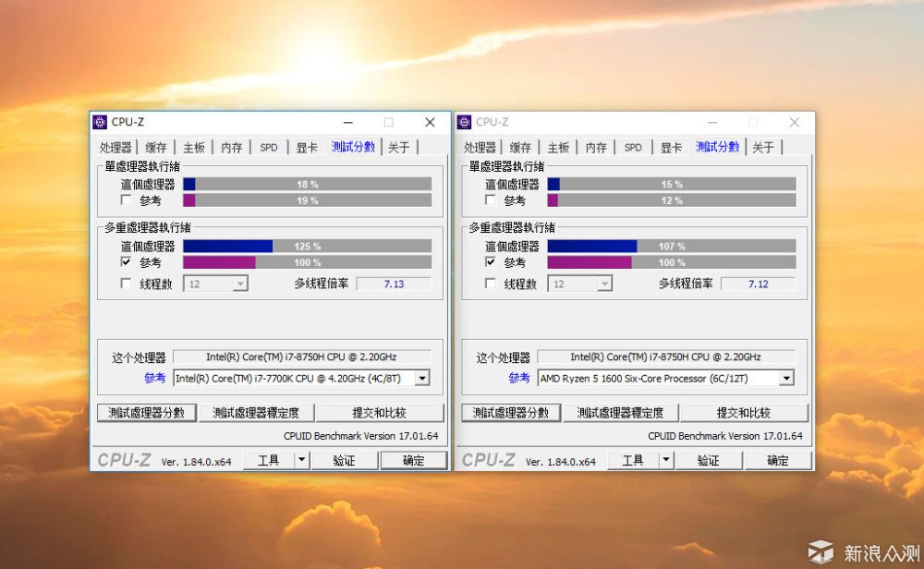Close the right CPU-Z window
The width and height of the screenshot is (924, 569).
point(795,122)
